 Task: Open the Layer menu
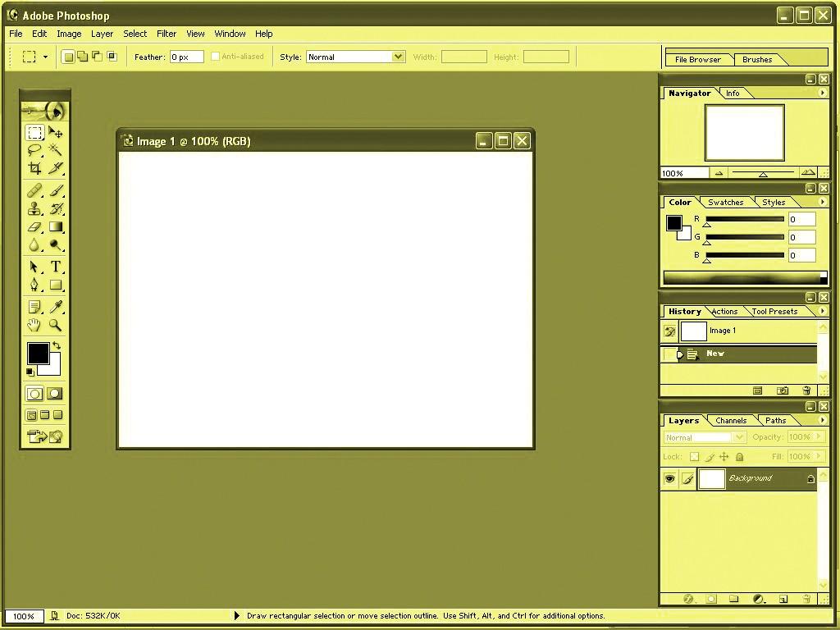[x=102, y=33]
